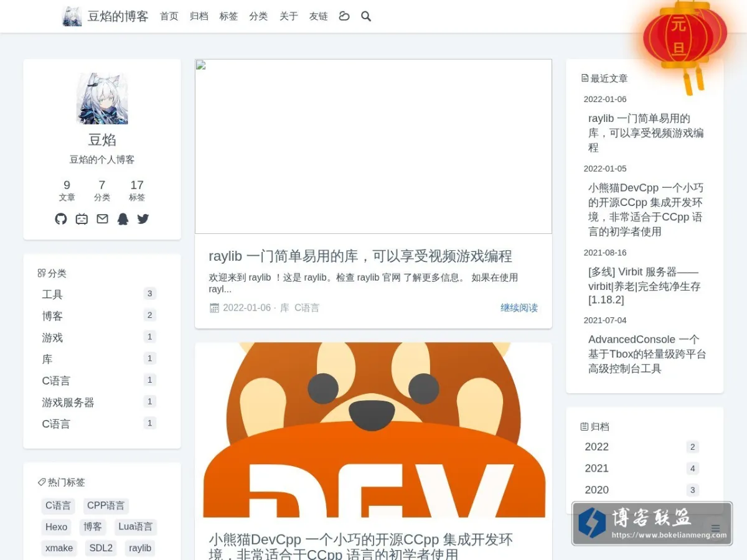This screenshot has width=747, height=560.
Task: Click the raylib post excerpt text
Action: 364,283
